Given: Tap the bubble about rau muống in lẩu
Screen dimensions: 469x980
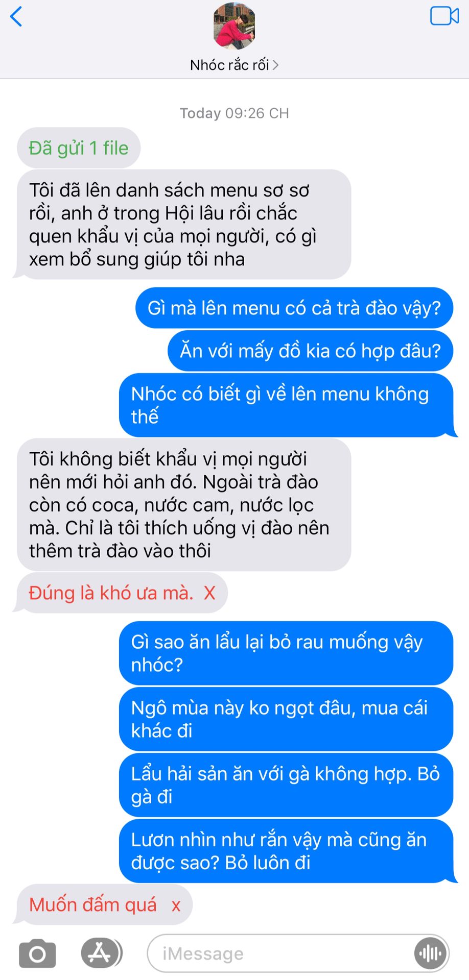Looking at the screenshot, I should [x=286, y=653].
